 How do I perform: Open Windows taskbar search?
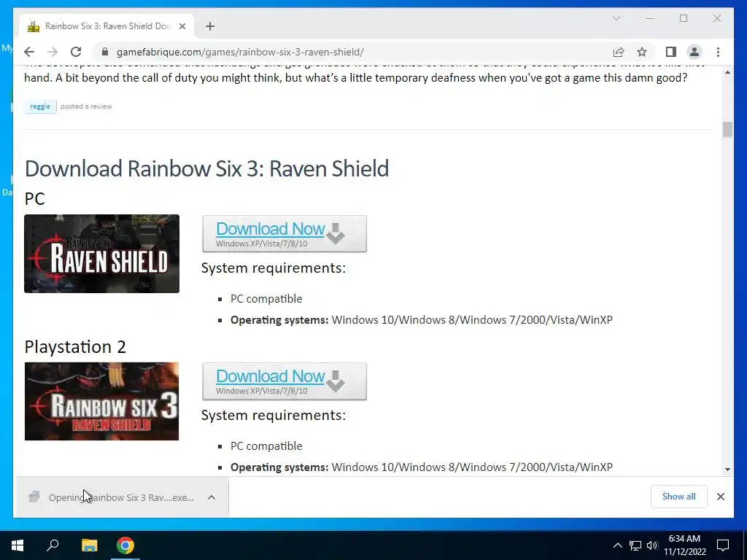pos(53,545)
